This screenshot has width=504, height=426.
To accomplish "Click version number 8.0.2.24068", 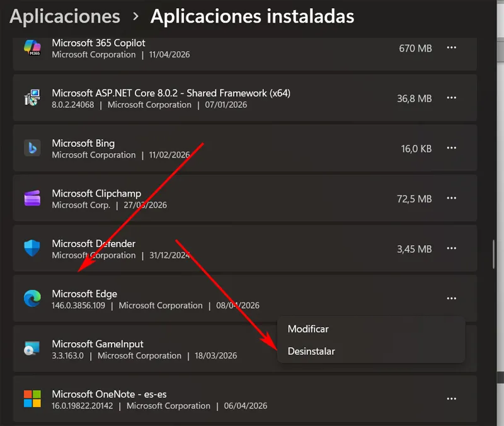I will [73, 105].
